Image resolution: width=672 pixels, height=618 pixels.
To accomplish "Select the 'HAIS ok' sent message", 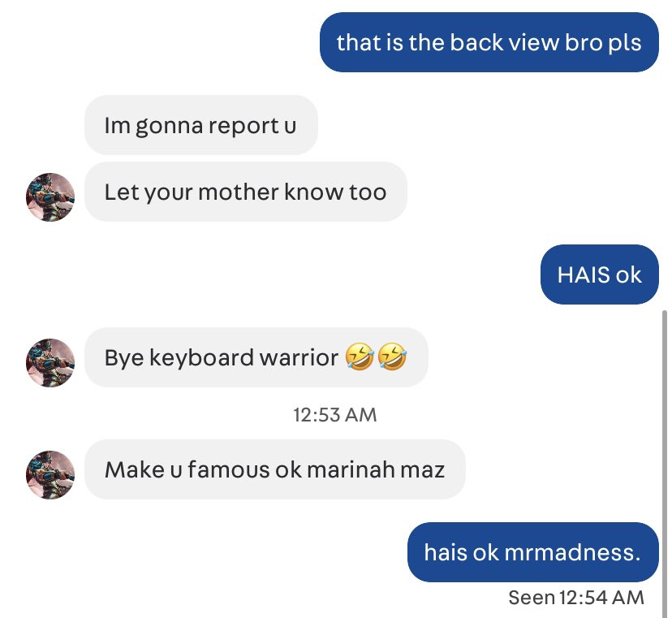I will coord(600,274).
